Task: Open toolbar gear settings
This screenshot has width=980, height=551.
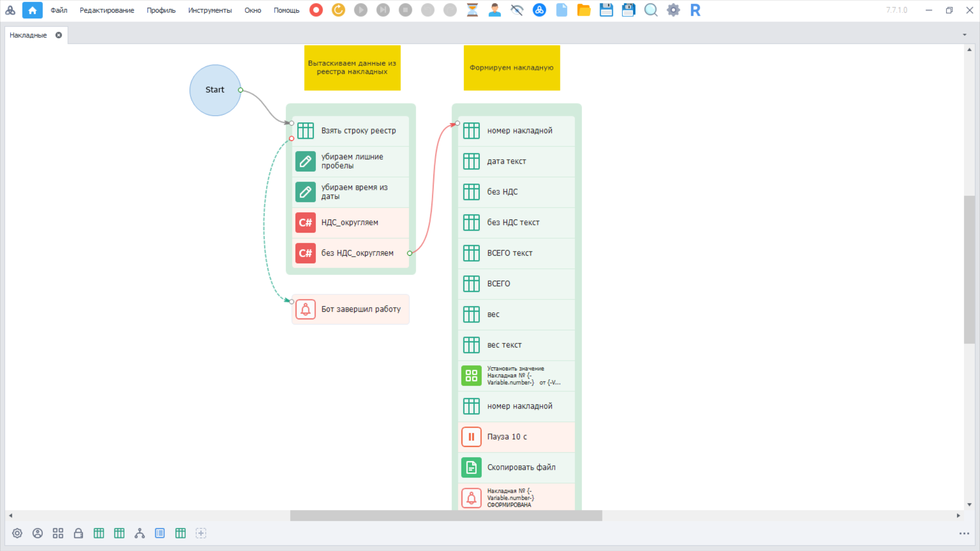Action: (673, 10)
